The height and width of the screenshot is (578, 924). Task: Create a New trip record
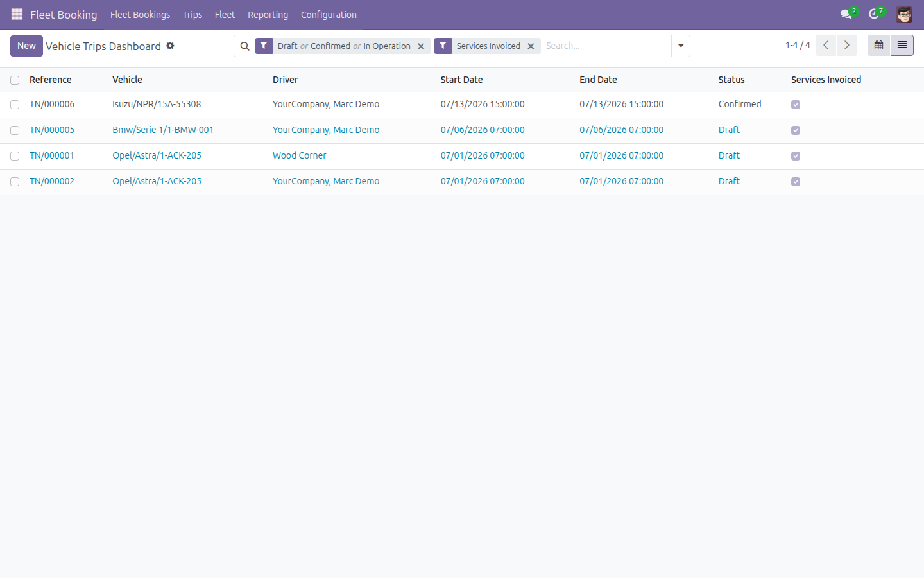pyautogui.click(x=26, y=46)
